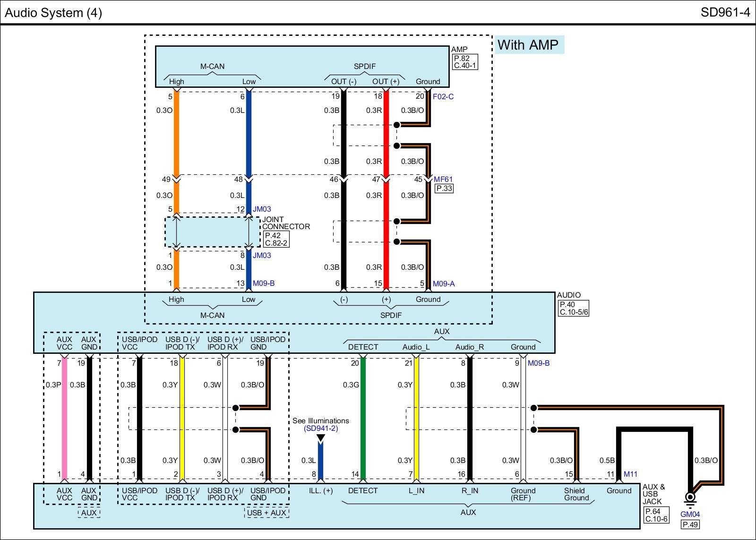Viewport: 756px width, 540px height.
Task: Click the With AMP label
Action: pos(528,45)
